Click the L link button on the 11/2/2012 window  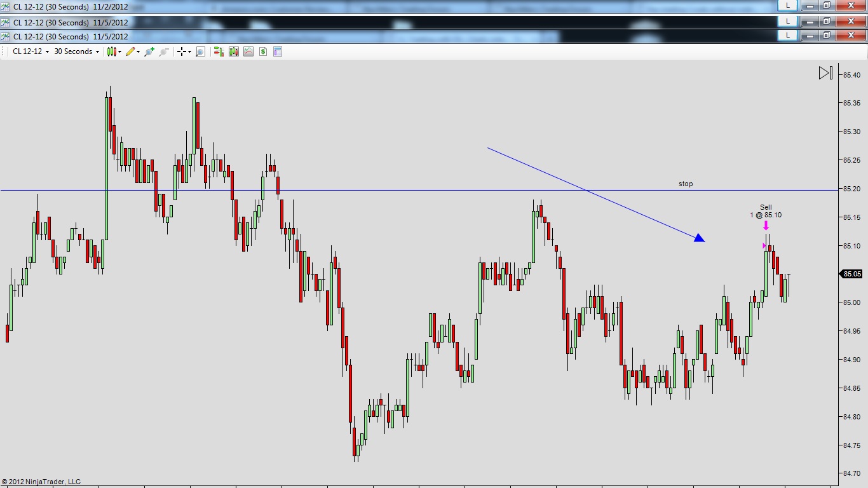(788, 5)
